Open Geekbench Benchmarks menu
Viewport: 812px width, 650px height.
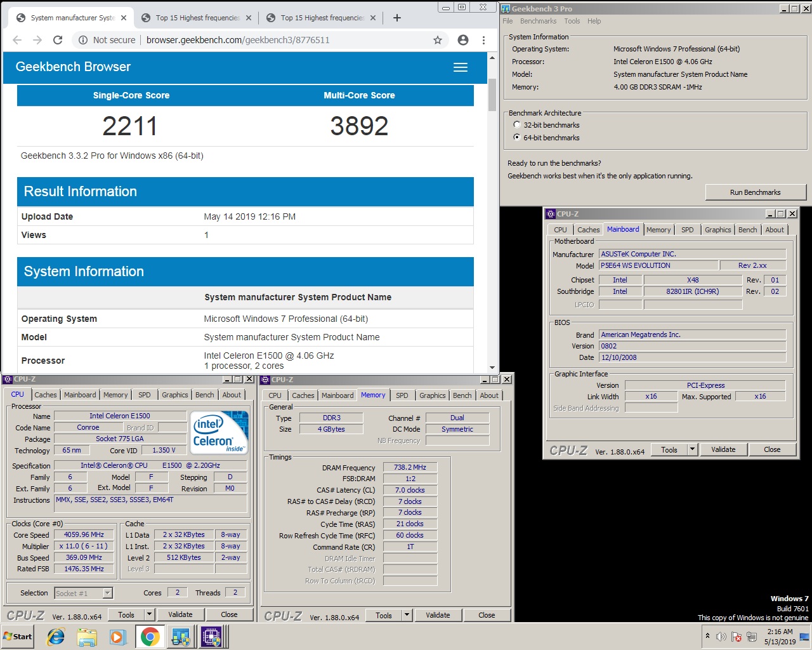[538, 21]
